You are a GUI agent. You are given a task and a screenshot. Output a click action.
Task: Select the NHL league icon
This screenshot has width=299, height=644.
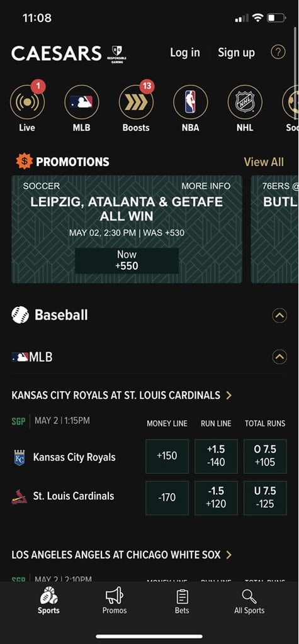coord(245,103)
